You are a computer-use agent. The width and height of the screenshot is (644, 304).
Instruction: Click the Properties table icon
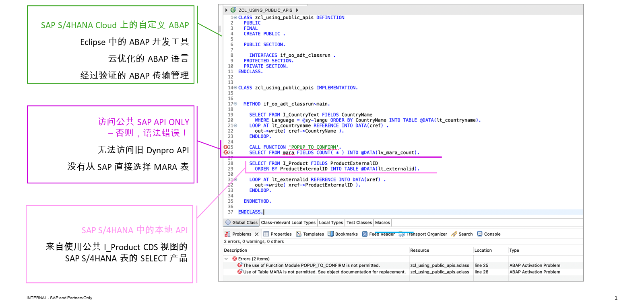(x=266, y=234)
